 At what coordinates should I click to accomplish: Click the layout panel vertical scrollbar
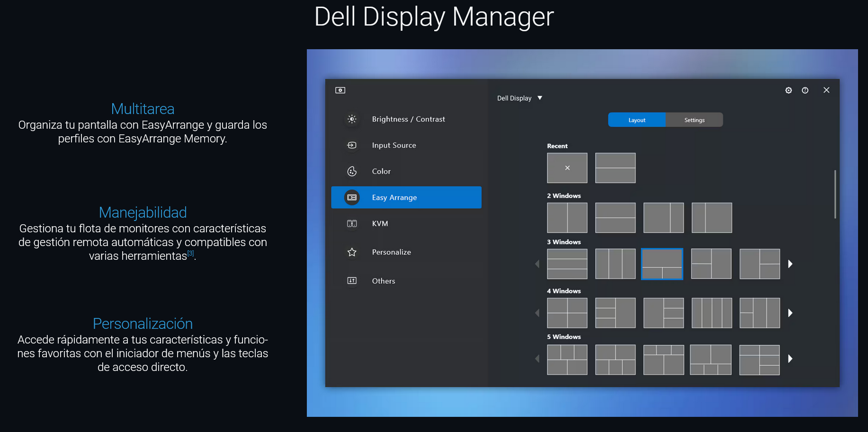tap(835, 194)
